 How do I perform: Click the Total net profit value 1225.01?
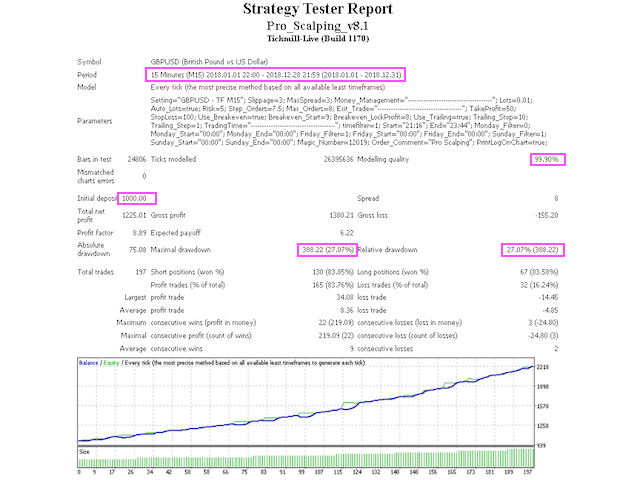pos(134,216)
